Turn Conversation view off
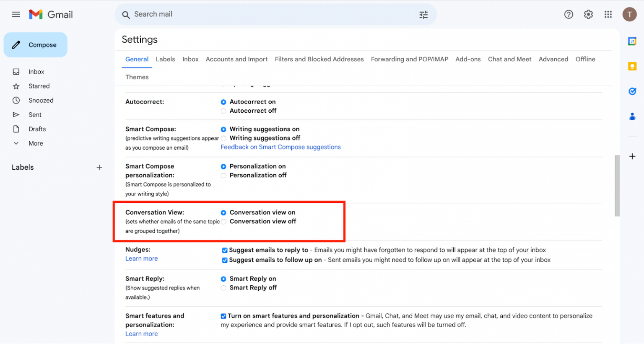This screenshot has height=344, width=644. 223,221
